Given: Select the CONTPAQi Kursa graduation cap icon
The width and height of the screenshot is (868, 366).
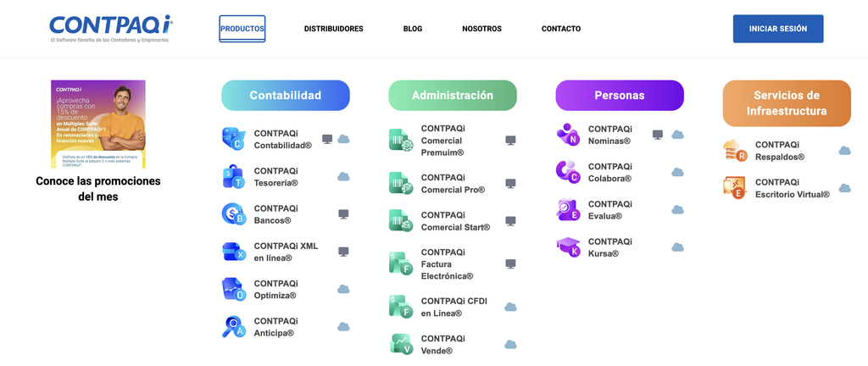Looking at the screenshot, I should click(x=568, y=247).
